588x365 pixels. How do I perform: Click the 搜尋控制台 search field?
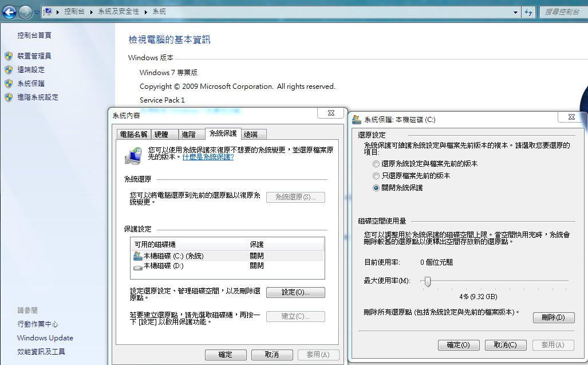pyautogui.click(x=563, y=12)
